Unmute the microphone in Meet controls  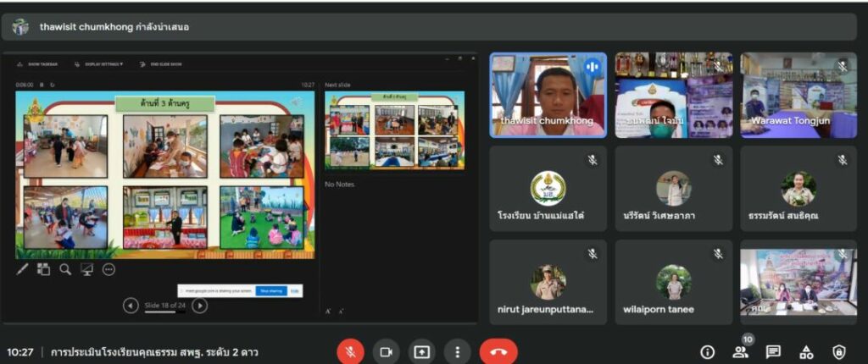[350, 351]
